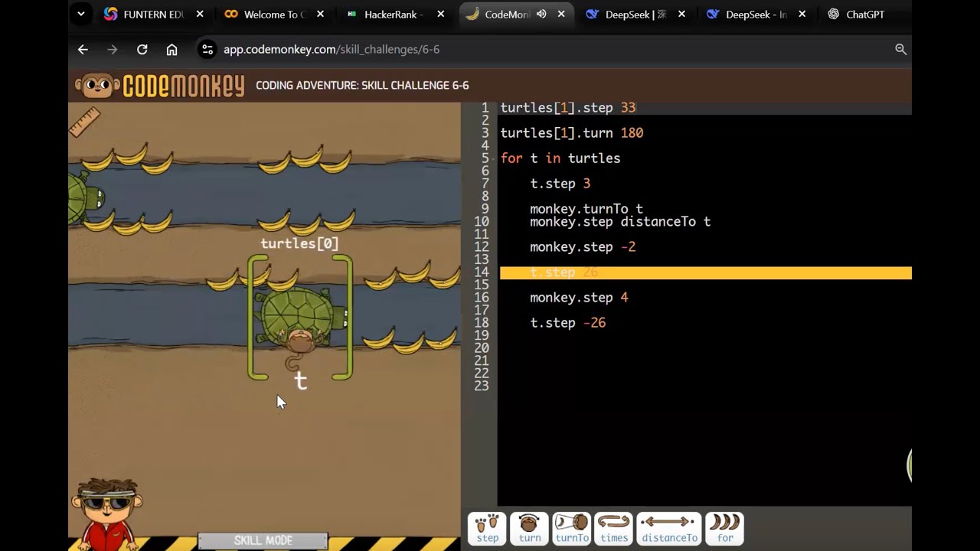Open site information icon in address bar
The width and height of the screenshot is (980, 551).
click(207, 49)
